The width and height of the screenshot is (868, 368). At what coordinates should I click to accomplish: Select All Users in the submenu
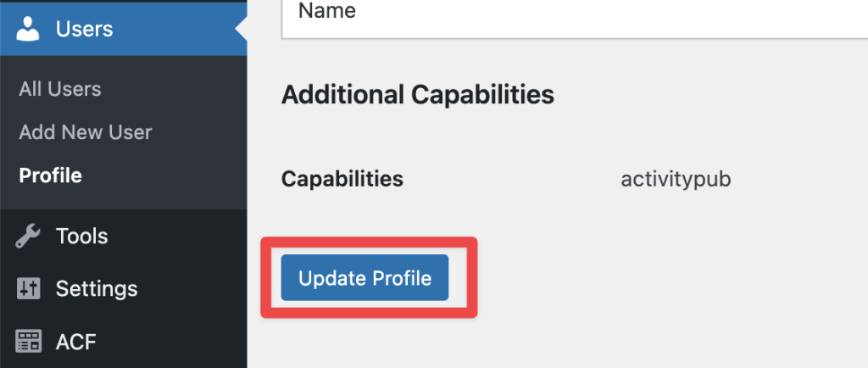tap(59, 89)
